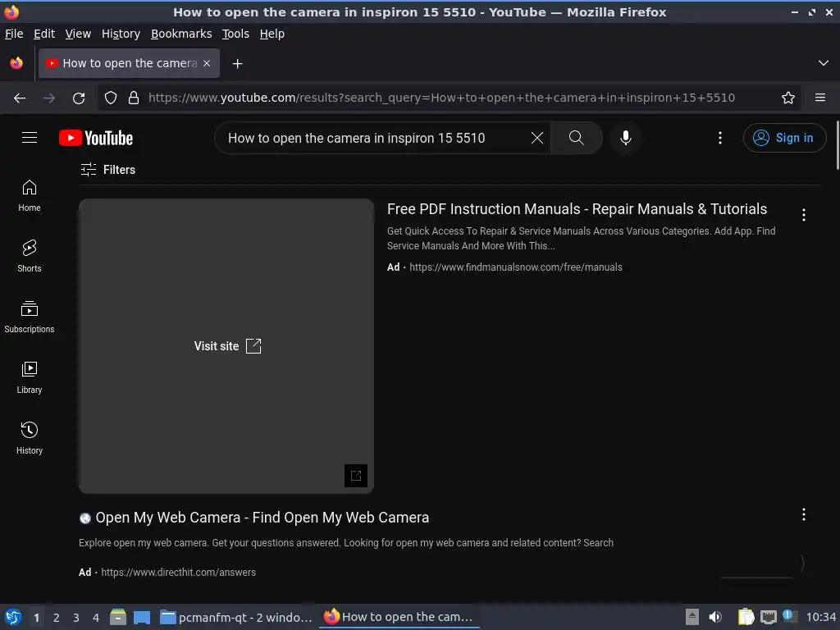Open Library in sidebar
840x630 pixels.
[x=30, y=377]
